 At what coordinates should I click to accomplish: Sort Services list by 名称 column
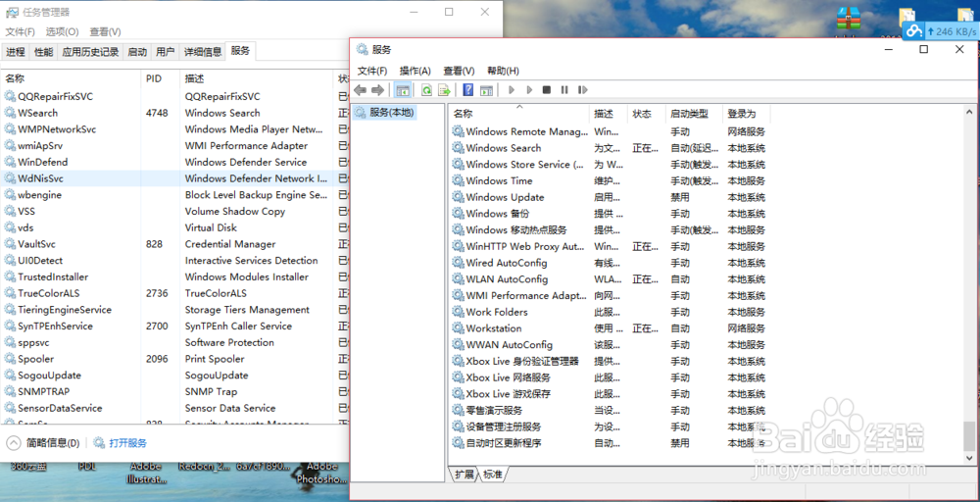pos(518,114)
